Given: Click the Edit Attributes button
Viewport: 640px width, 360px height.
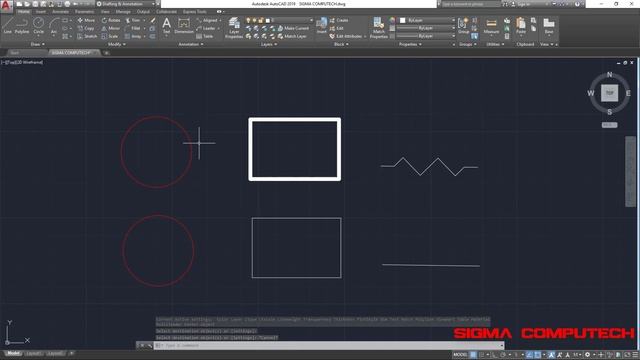Looking at the screenshot, I should 346,36.
